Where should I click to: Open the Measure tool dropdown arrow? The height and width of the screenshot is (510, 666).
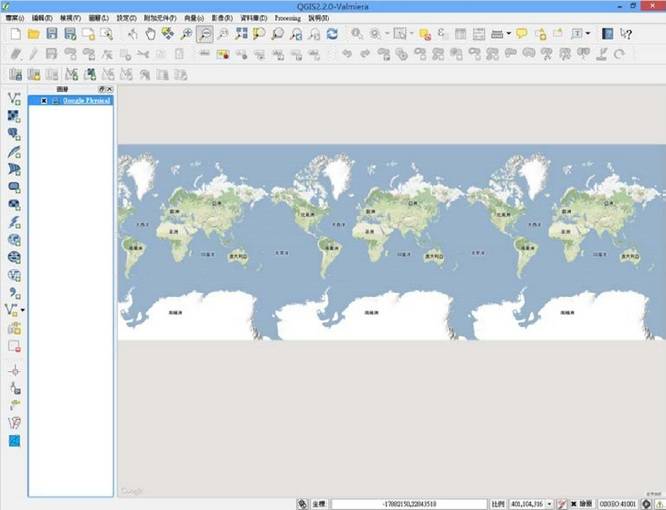(508, 34)
